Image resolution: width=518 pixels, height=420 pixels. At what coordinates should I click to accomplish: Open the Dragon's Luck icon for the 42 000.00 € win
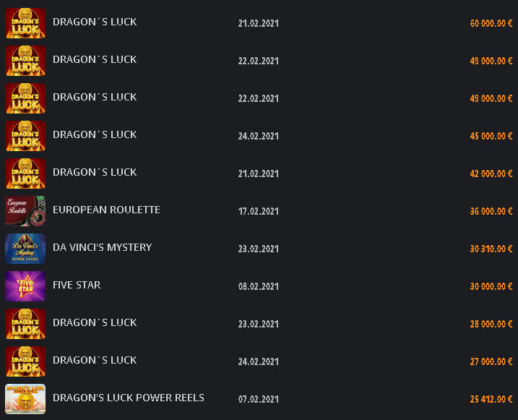(x=25, y=173)
